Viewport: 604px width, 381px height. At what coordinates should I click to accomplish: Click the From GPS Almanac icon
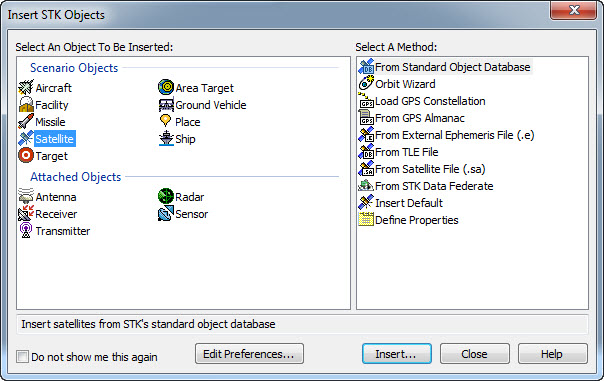[366, 117]
